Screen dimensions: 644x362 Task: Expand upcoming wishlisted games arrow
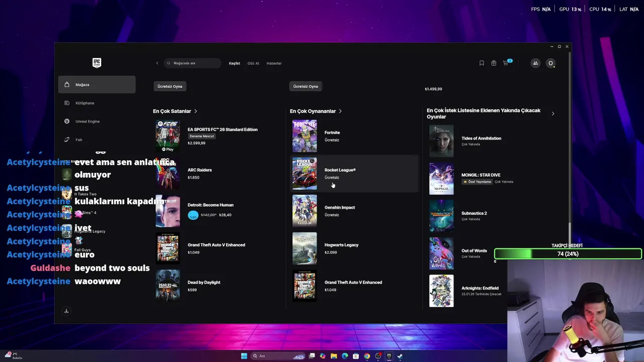click(x=553, y=114)
